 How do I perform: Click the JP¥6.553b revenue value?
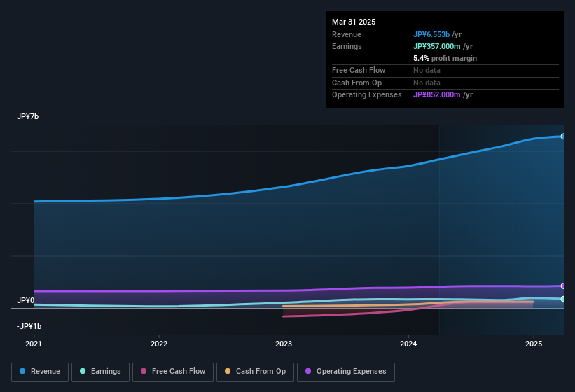[431, 34]
